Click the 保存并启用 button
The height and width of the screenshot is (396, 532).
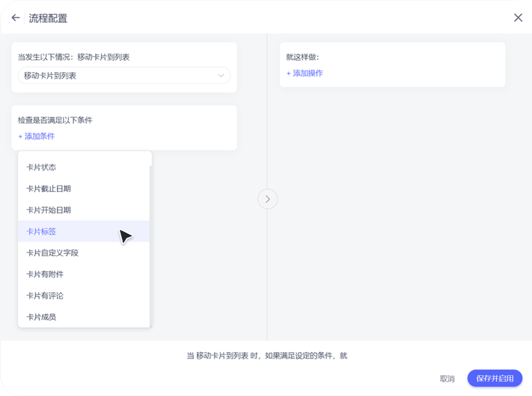495,379
